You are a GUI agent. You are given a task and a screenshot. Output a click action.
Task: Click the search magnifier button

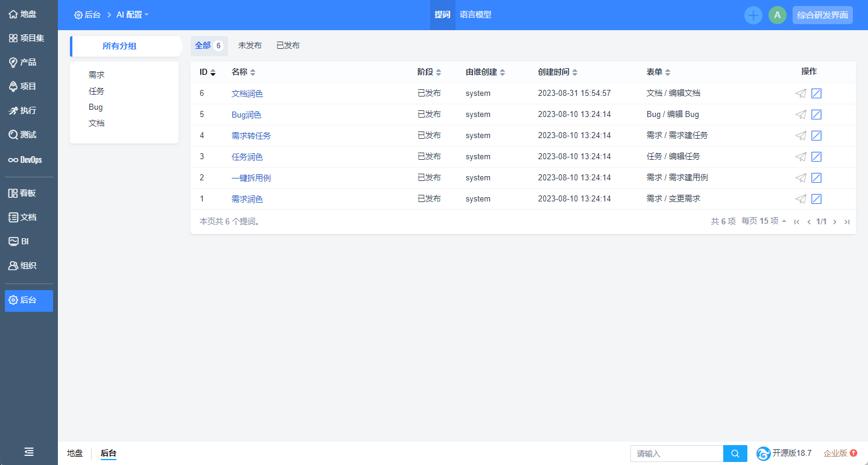tap(735, 454)
